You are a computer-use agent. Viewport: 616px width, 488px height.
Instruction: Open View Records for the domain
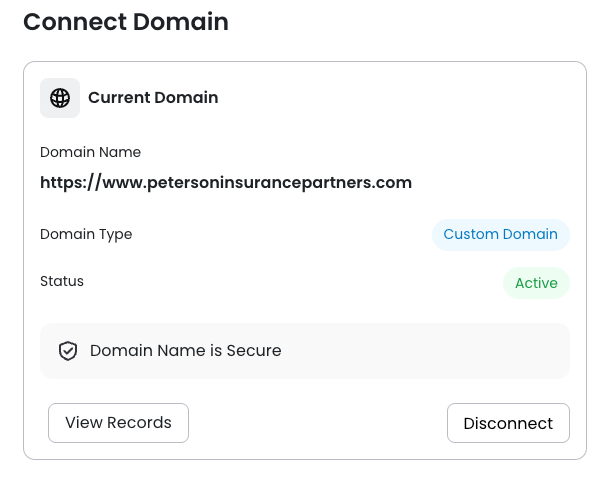click(118, 423)
